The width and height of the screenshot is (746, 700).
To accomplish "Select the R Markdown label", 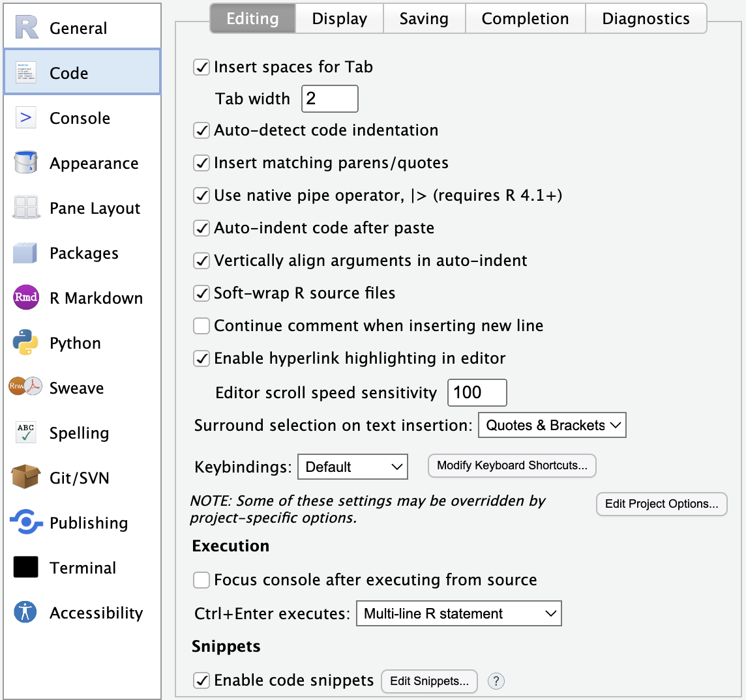I will pos(96,298).
